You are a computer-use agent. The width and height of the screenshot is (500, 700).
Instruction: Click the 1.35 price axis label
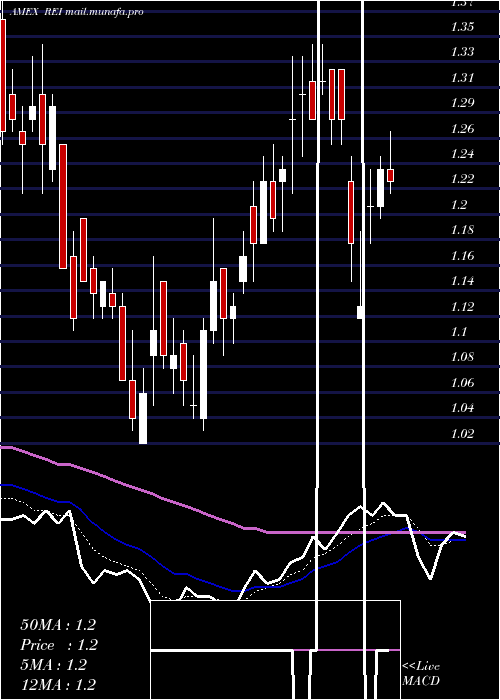click(462, 26)
